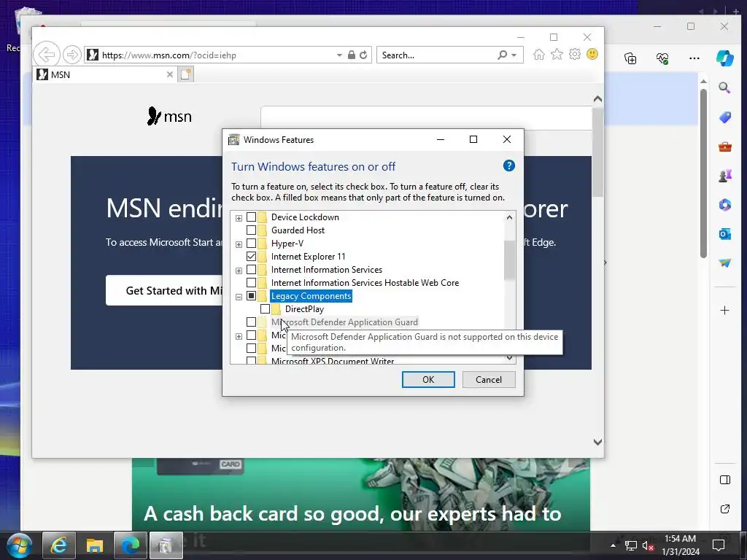
Task: Refresh the MSN page in IE
Action: click(363, 55)
